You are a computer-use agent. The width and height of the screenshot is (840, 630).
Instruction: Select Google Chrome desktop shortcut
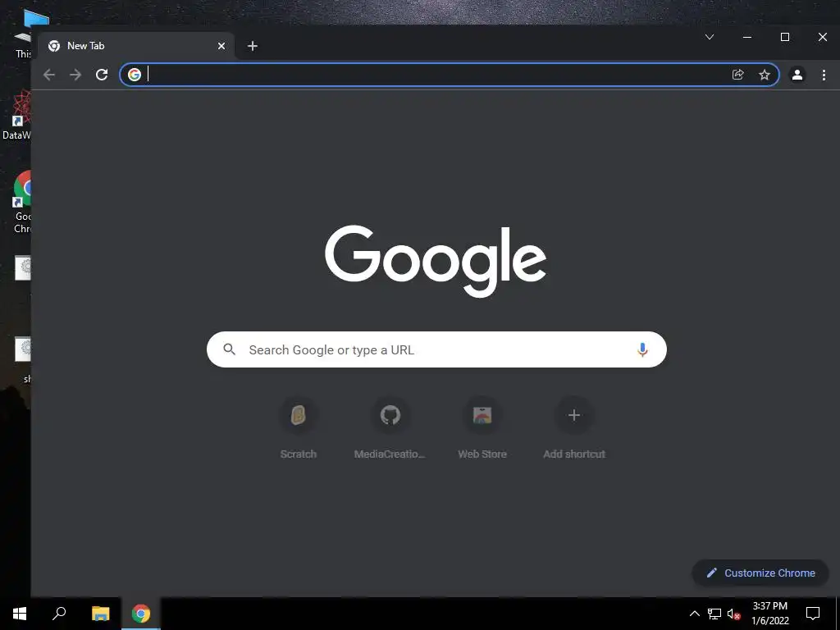(21, 202)
